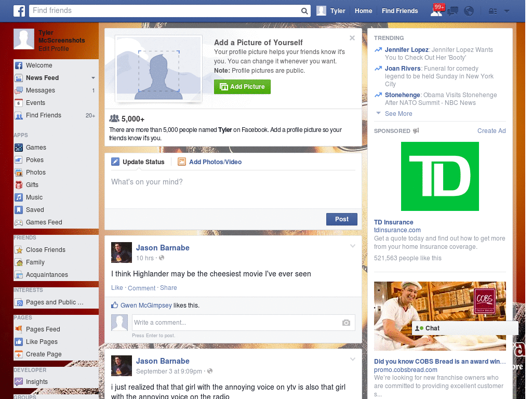Dismiss the Add a Picture card
The image size is (532, 399).
(x=352, y=38)
